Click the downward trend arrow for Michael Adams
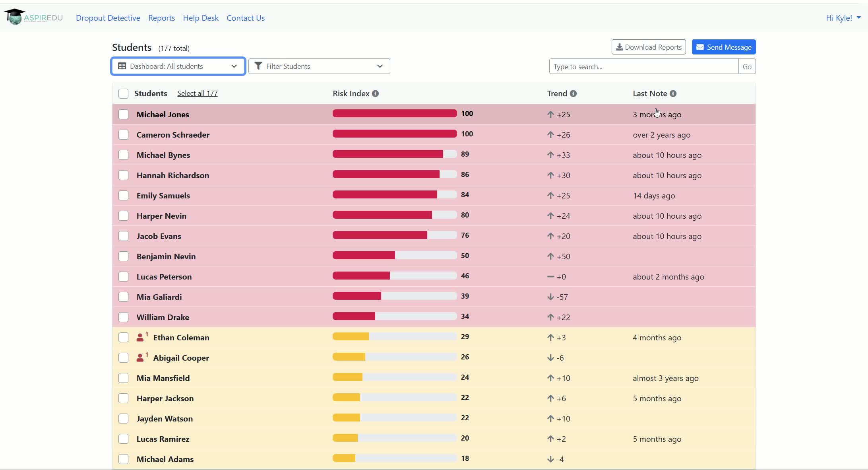Screen dimensions: 868x470 click(550, 459)
